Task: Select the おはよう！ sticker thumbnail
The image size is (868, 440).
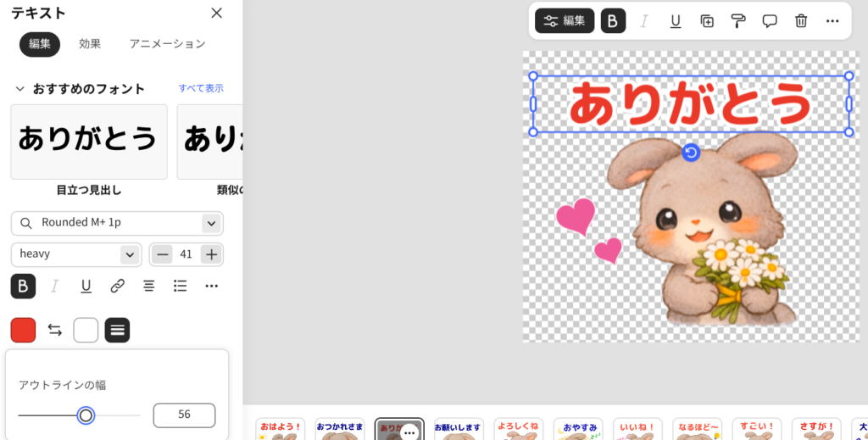Action: (280, 428)
